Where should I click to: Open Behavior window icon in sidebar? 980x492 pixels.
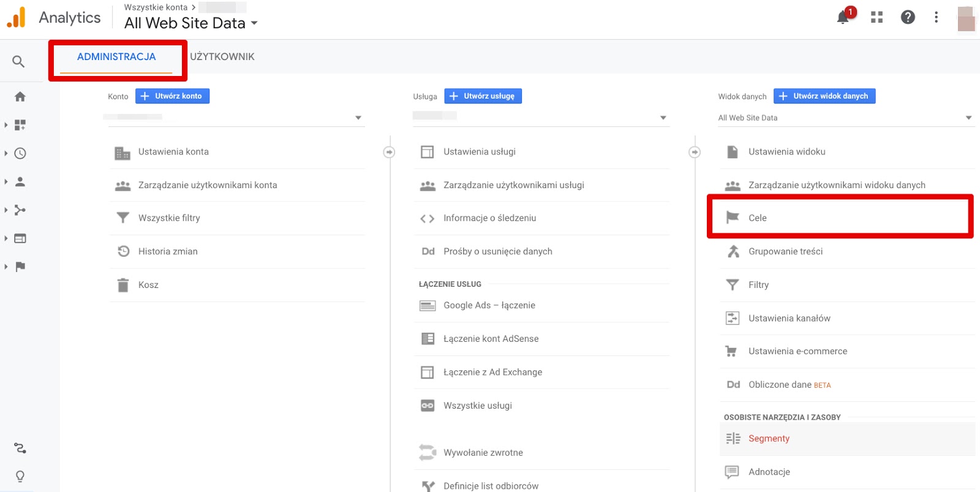pyautogui.click(x=20, y=238)
